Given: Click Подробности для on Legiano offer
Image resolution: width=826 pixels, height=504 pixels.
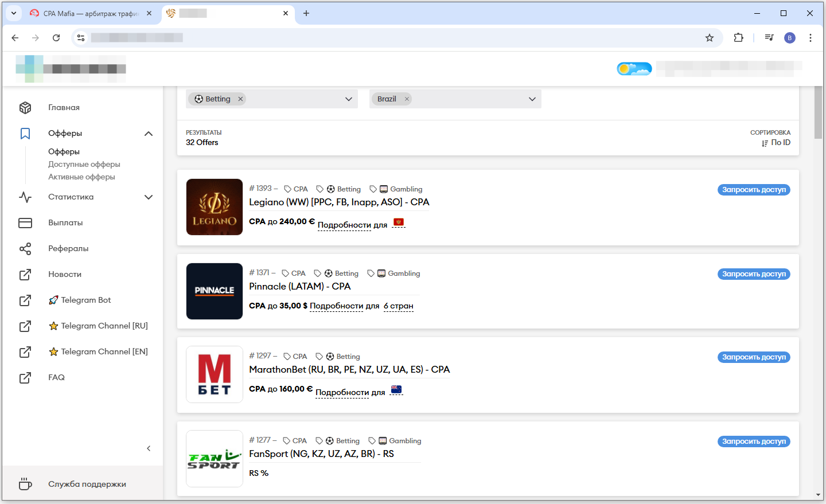Looking at the screenshot, I should 352,225.
